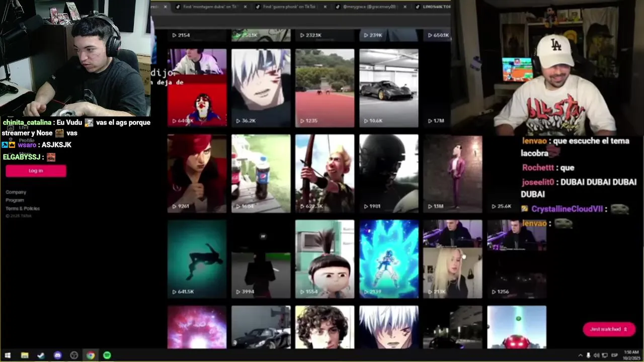Open the red robot video in the bottom row
This screenshot has width=644, height=362.
coord(516,327)
